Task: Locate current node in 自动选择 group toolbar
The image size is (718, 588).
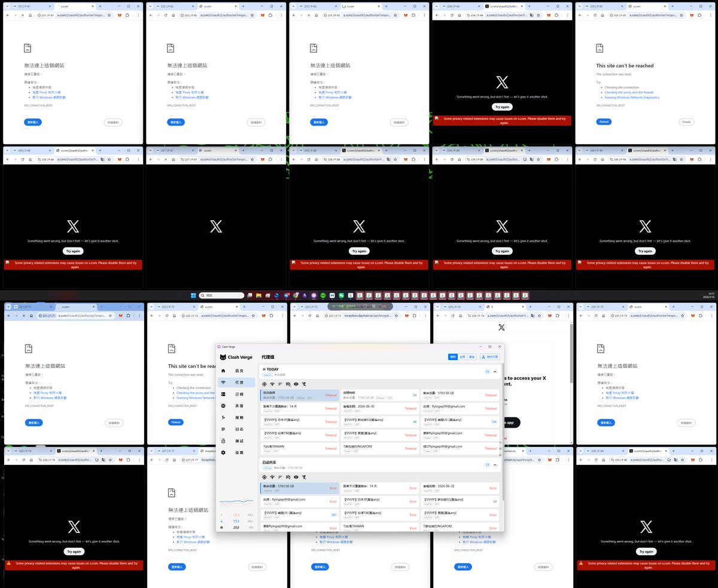Action: coord(264,477)
